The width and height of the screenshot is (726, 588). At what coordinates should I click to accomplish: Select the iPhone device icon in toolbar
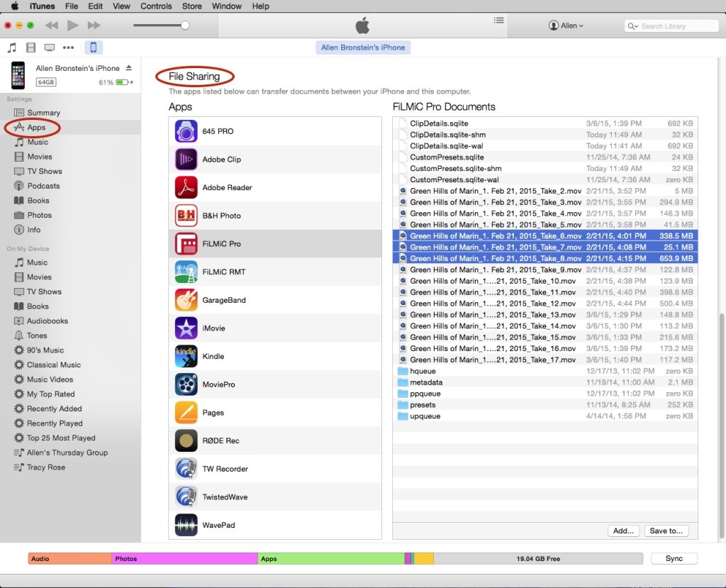[93, 48]
